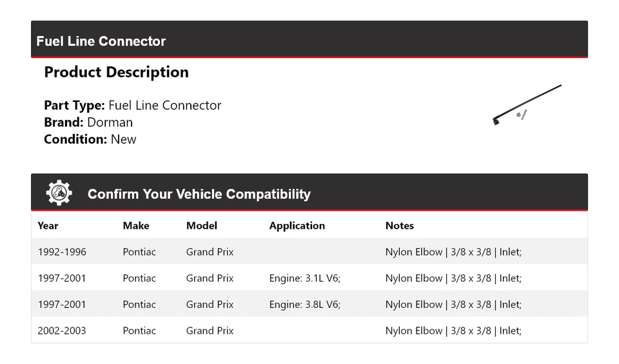
Task: Click the Confirm Your Vehicle Compatibility heading
Action: [199, 194]
